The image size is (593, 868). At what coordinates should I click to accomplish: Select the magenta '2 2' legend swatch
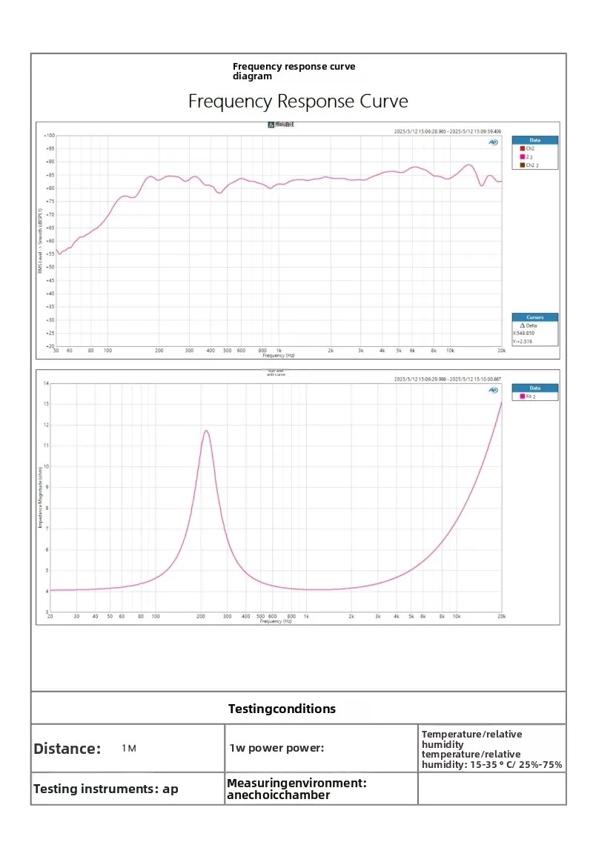pyautogui.click(x=522, y=156)
